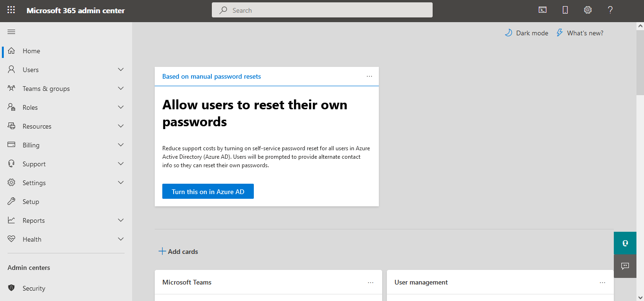Click Turn this on in Azure AD
The image size is (644, 301).
point(208,191)
